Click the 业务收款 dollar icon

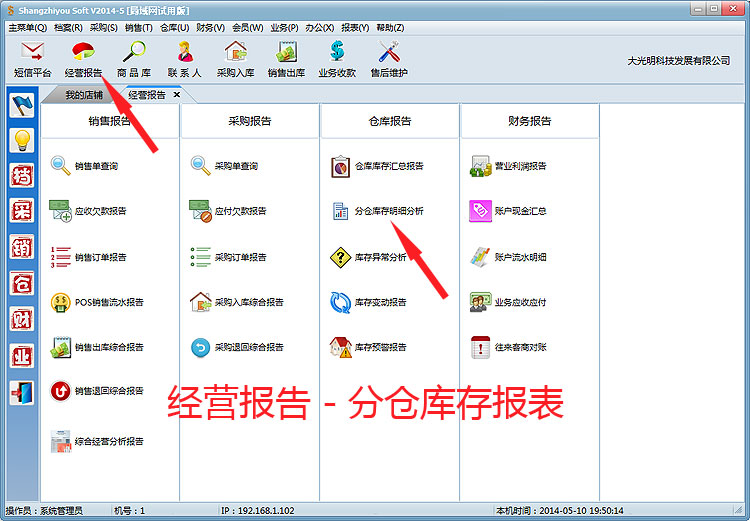point(337,58)
